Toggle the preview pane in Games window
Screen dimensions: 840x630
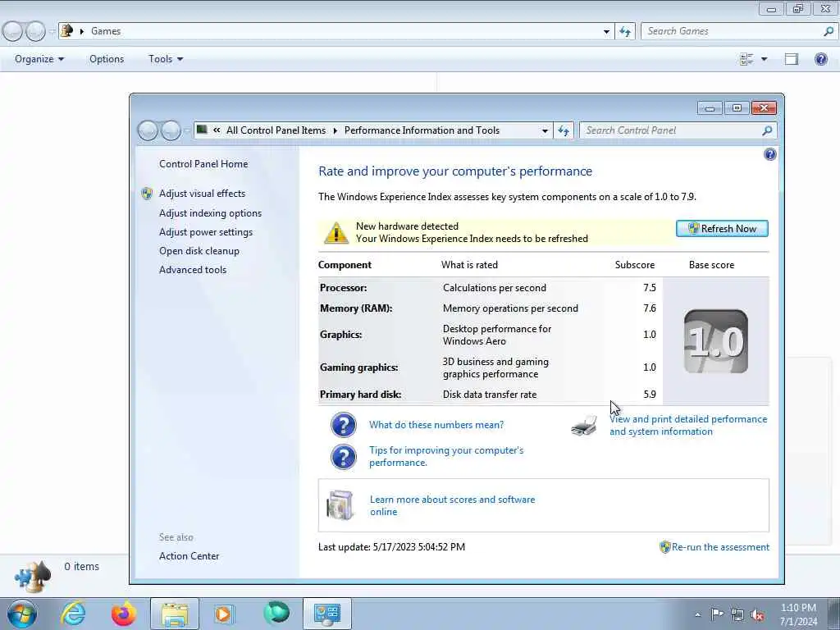coord(792,59)
